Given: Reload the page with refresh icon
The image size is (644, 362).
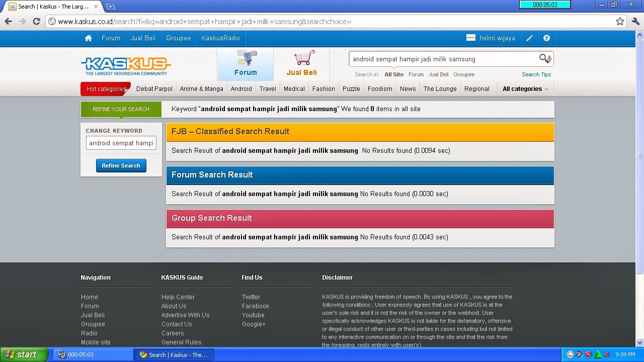Looking at the screenshot, I should (36, 22).
